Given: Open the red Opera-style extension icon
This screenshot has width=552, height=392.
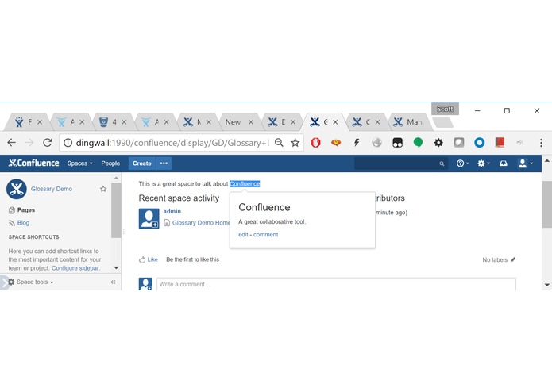Looking at the screenshot, I should [x=316, y=142].
